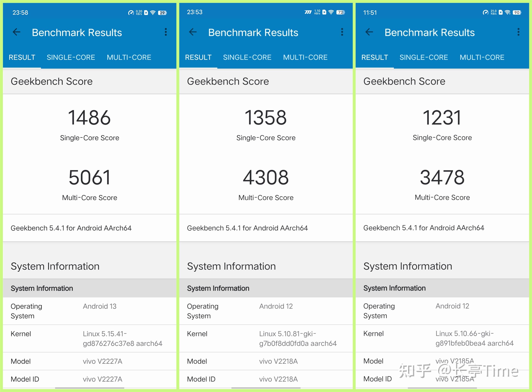Open three-dot overflow menu on middle screen
The image size is (532, 392).
tap(342, 32)
